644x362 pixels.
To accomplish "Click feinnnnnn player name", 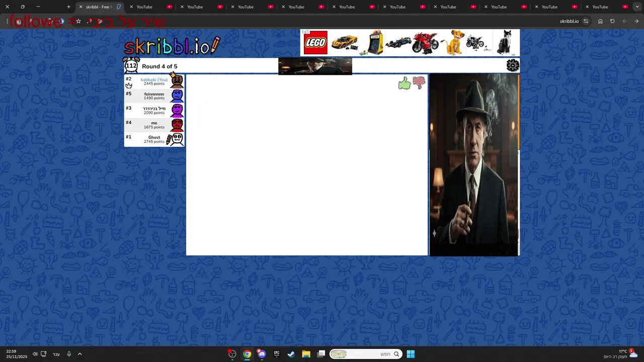I will point(154,94).
